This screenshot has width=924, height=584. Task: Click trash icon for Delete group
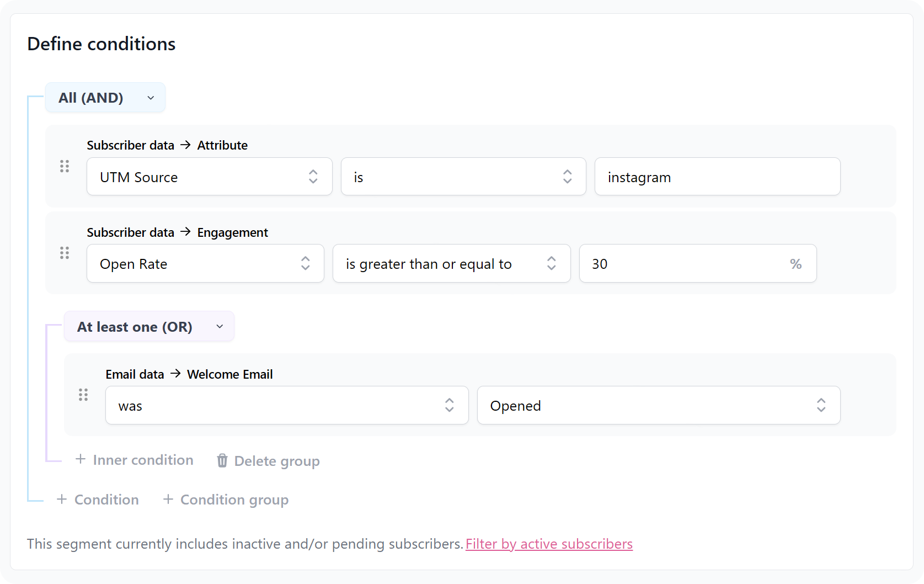tap(222, 460)
